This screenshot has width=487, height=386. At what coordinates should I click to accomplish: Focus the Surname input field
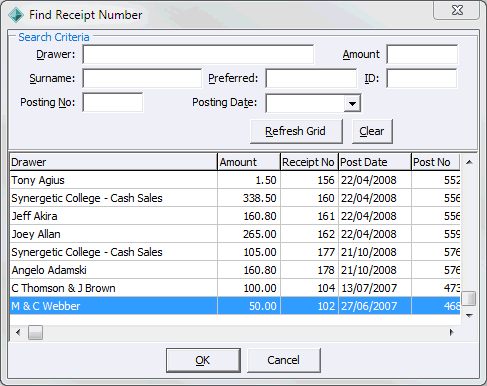coord(142,78)
